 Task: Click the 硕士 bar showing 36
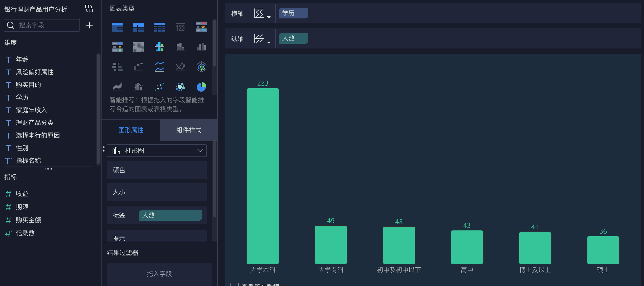click(x=603, y=250)
